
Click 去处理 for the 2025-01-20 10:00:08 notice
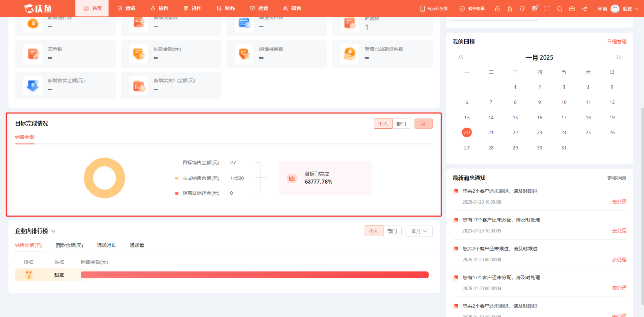[619, 202]
